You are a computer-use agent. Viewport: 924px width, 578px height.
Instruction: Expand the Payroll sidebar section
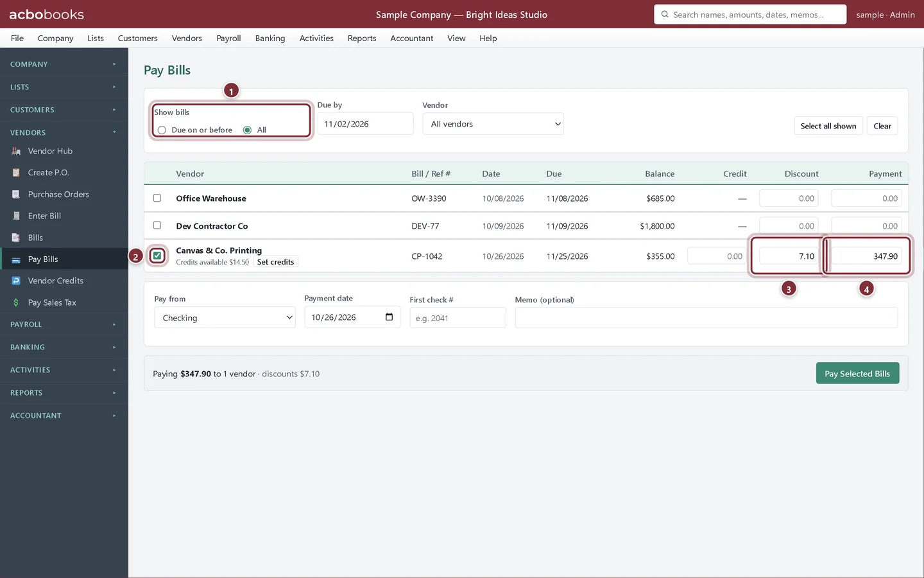(64, 324)
